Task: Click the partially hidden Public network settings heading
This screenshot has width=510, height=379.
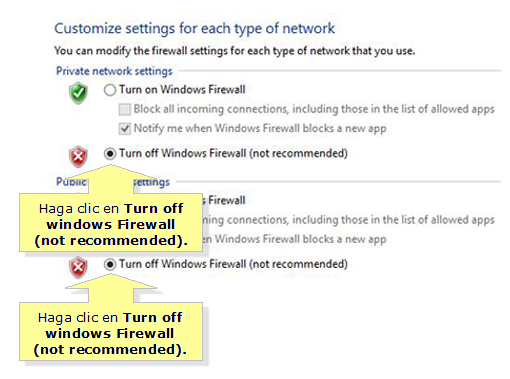Action: click(x=113, y=182)
